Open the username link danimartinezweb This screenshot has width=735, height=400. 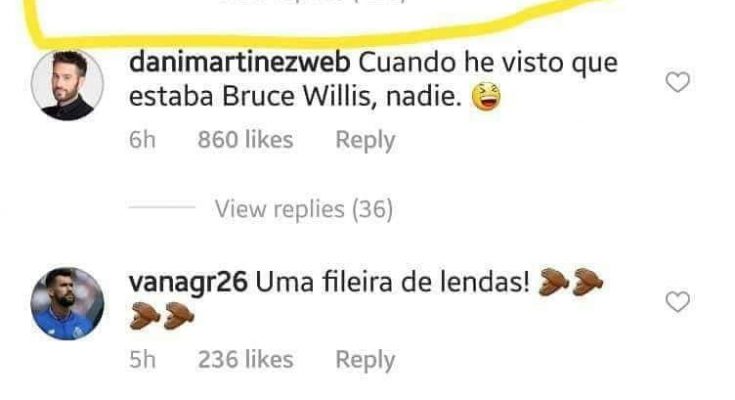point(240,63)
